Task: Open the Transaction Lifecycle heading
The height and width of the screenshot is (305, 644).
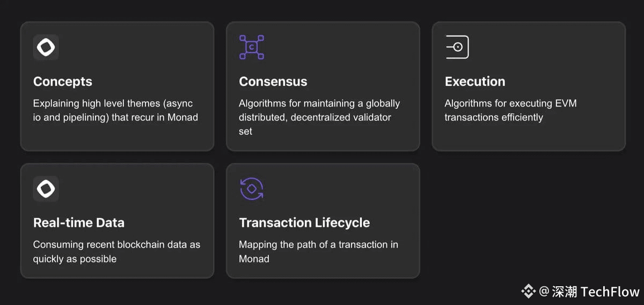Action: point(304,222)
